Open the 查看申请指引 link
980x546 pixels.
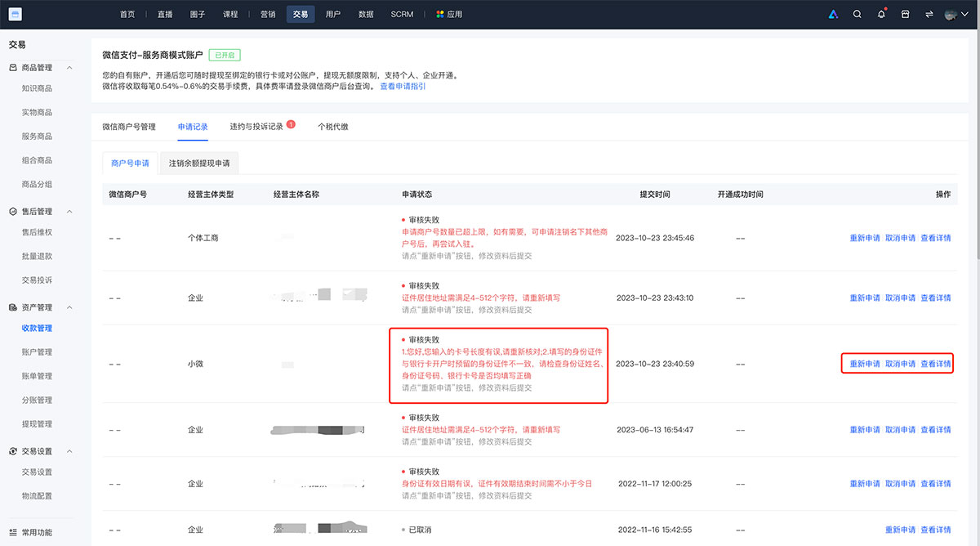403,87
